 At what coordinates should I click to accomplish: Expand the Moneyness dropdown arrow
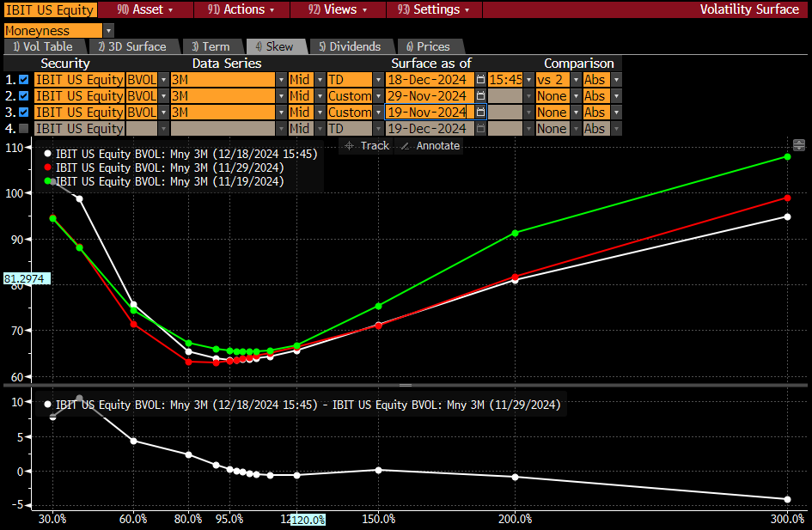click(108, 31)
